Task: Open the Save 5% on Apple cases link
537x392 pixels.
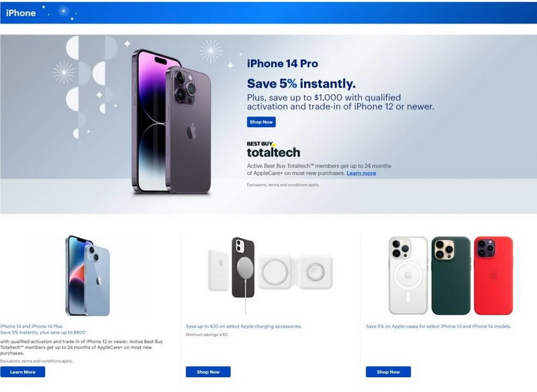Action: (x=438, y=326)
